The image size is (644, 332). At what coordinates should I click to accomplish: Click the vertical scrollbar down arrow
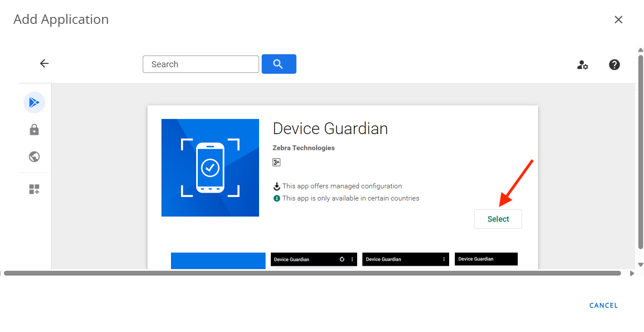click(x=641, y=264)
